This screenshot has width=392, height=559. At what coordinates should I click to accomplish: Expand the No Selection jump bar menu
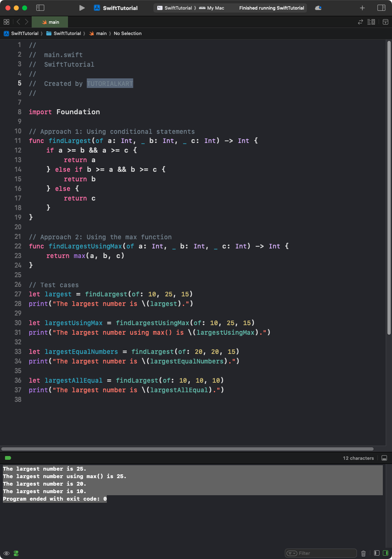coord(128,33)
